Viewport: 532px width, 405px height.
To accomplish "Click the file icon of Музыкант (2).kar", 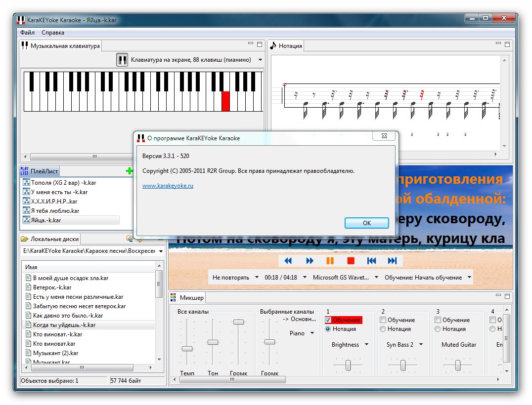I will point(29,353).
